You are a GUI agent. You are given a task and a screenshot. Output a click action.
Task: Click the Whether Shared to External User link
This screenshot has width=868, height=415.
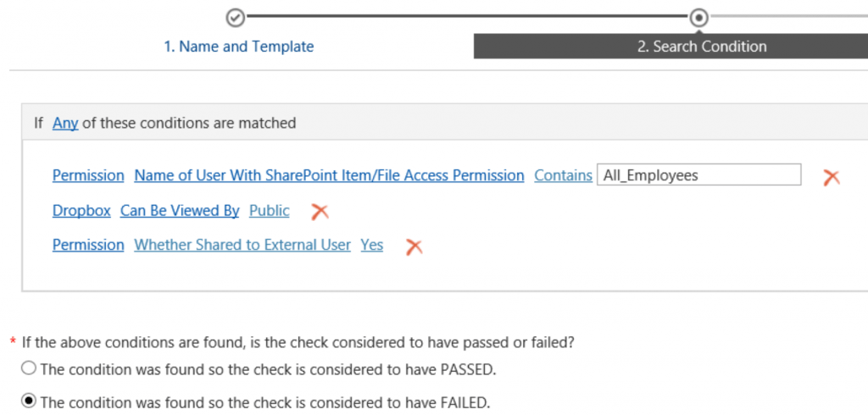[x=242, y=245]
